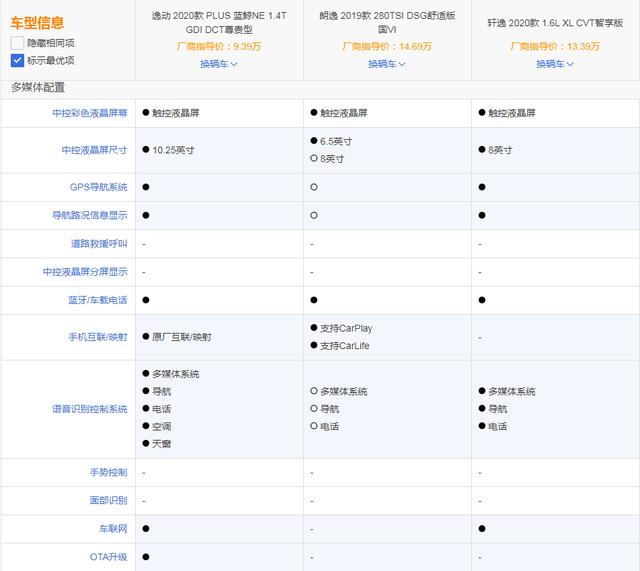Image resolution: width=640 pixels, height=571 pixels.
Task: Open the 轩逸 2020款 1.6L XL model title
Action: coord(555,23)
